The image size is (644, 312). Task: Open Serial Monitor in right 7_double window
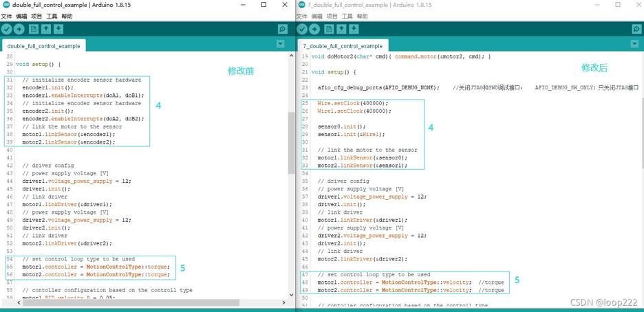coord(636,29)
